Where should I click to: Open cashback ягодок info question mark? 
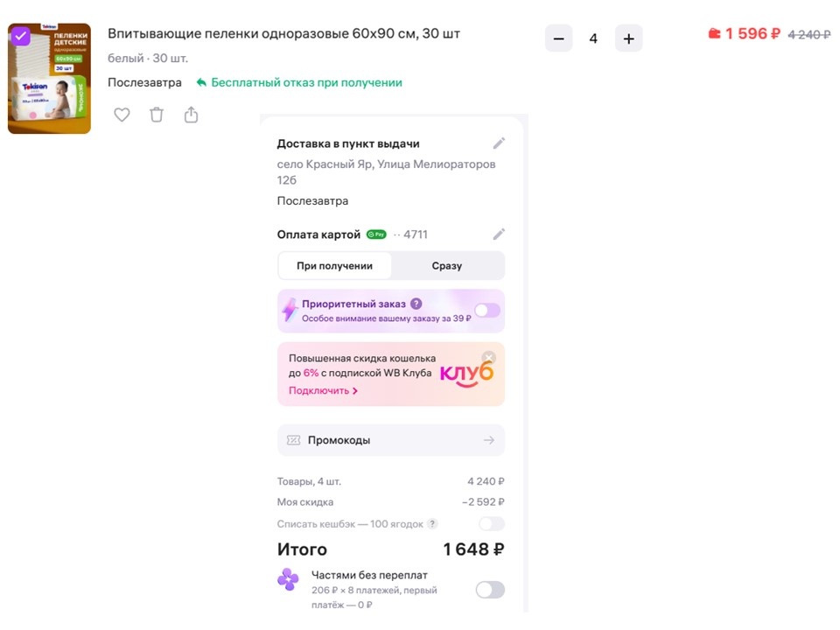[x=432, y=523]
